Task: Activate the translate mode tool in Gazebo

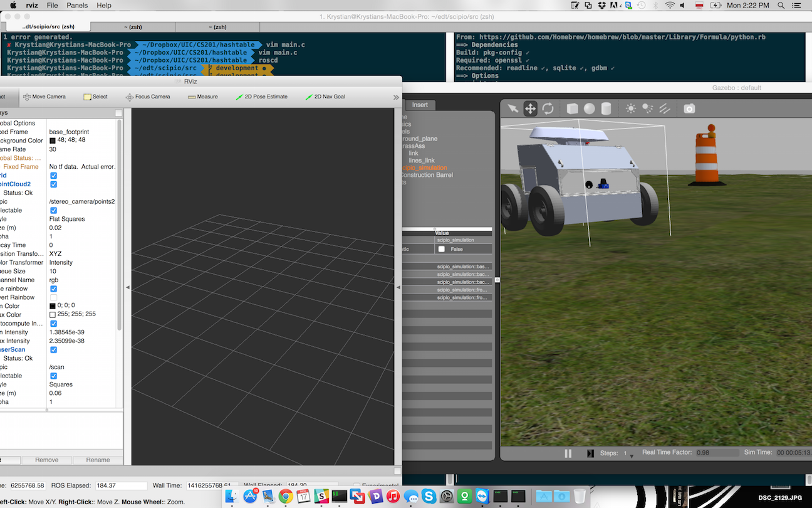Action: point(530,108)
